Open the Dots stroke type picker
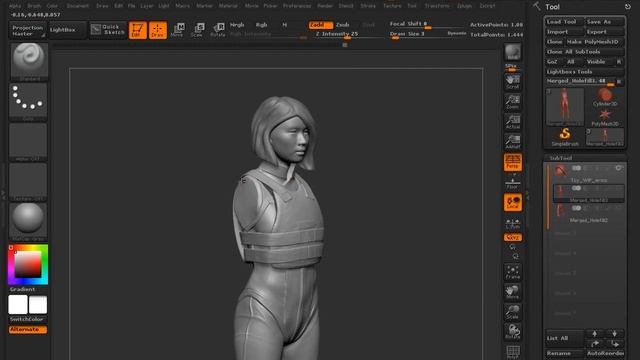 [28, 102]
